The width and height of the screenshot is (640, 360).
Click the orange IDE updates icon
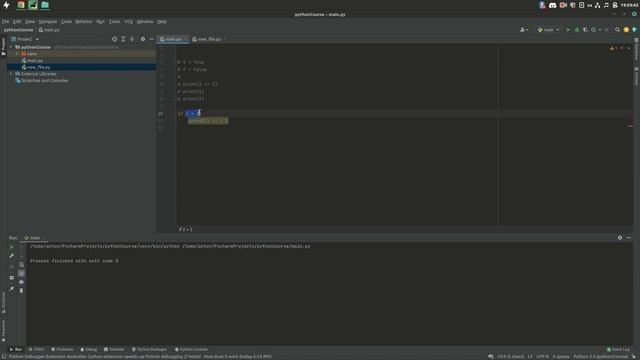pyautogui.click(x=626, y=30)
